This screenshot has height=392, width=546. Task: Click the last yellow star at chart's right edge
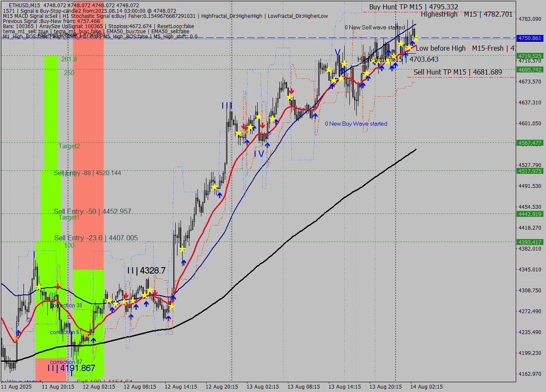click(415, 39)
